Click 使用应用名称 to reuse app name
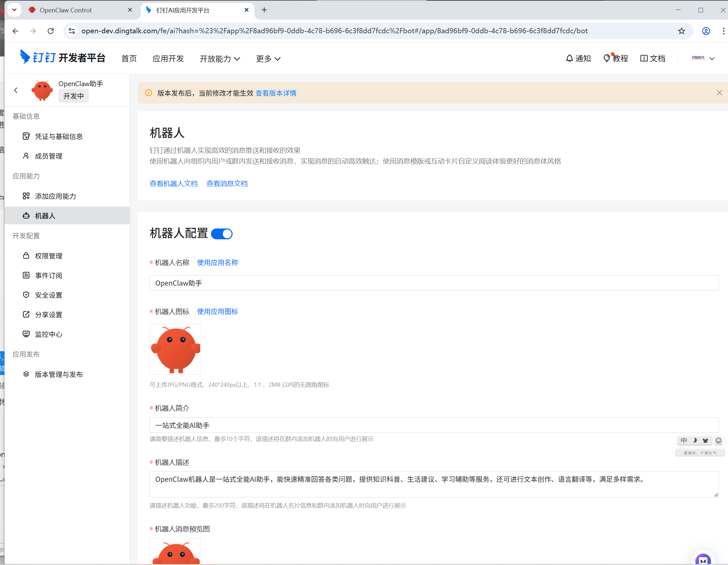728x565 pixels. (217, 262)
